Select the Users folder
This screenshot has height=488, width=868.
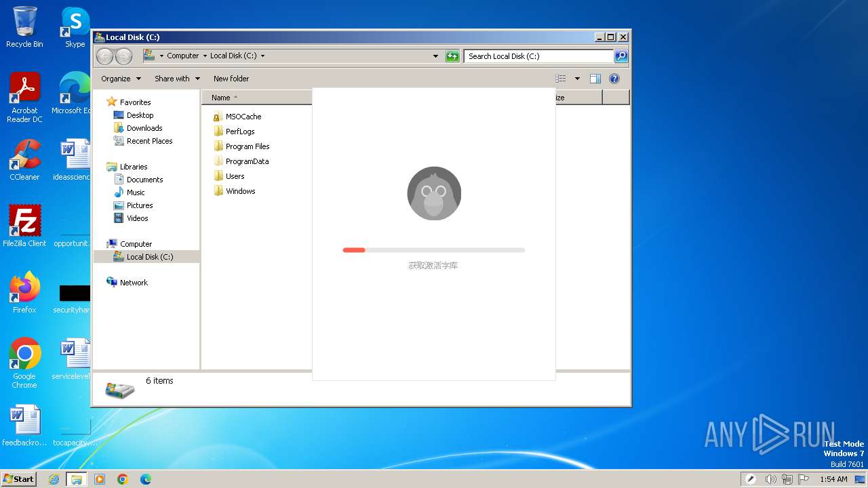coord(229,176)
